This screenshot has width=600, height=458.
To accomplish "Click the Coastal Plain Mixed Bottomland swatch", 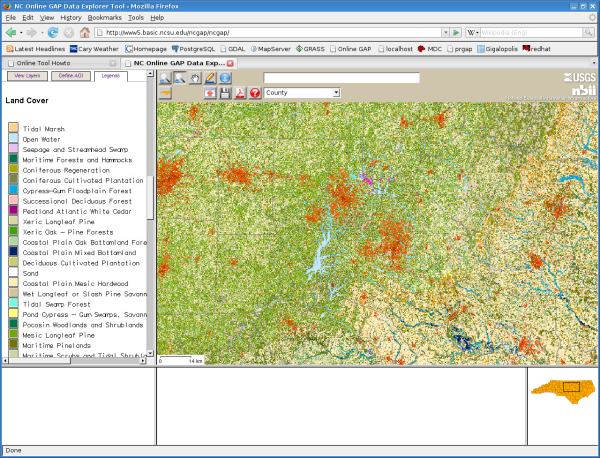I will click(x=13, y=251).
